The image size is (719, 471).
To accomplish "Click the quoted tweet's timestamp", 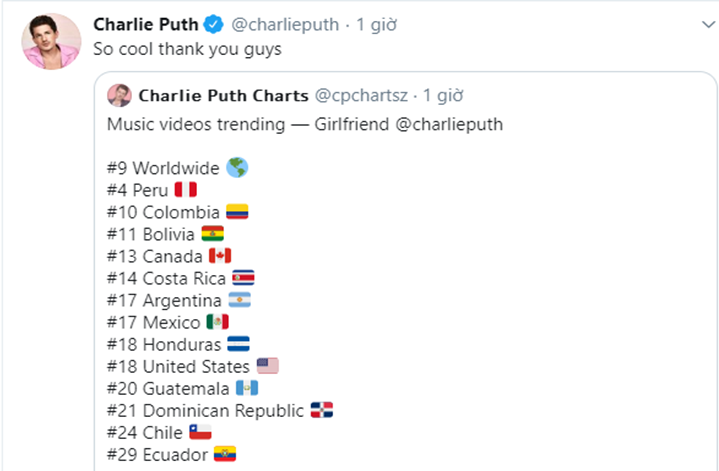I will coord(444,96).
